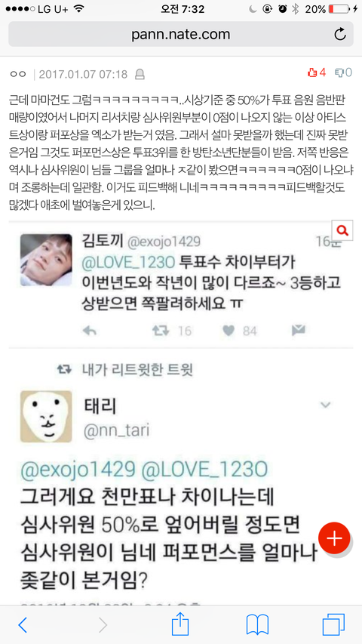Tap the envelope message icon on tweet
This screenshot has width=362, height=644.
click(299, 330)
